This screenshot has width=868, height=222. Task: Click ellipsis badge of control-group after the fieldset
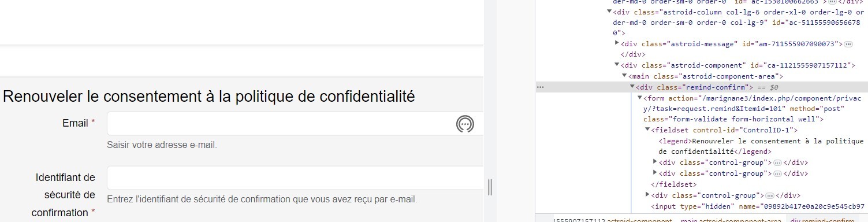(x=769, y=195)
